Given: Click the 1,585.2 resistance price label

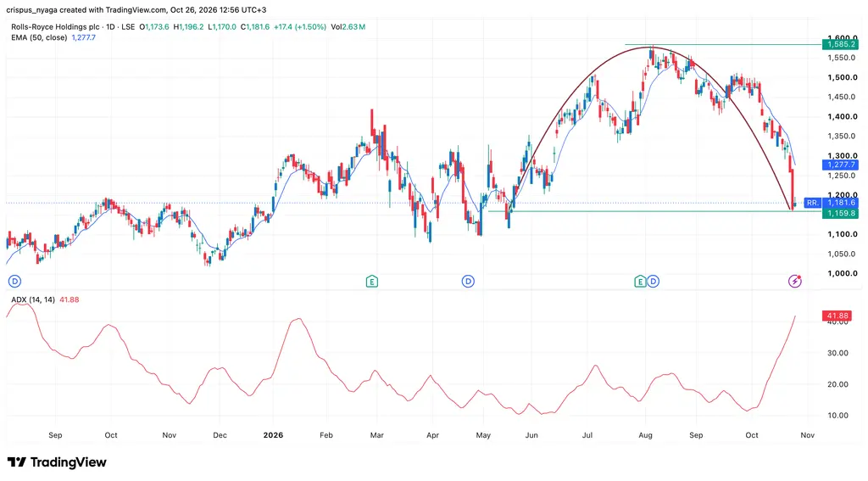Looking at the screenshot, I should [840, 44].
